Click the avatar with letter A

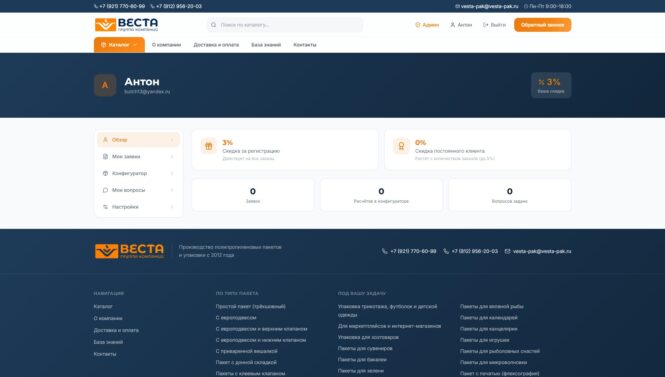(x=105, y=85)
